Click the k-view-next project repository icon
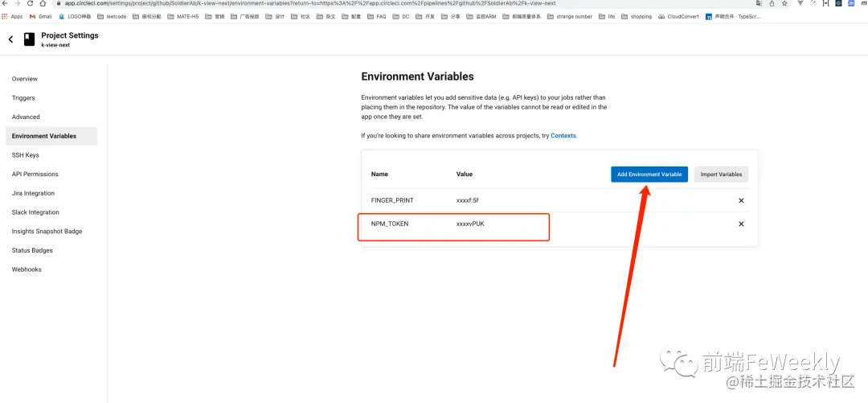The height and width of the screenshot is (403, 868). [29, 39]
